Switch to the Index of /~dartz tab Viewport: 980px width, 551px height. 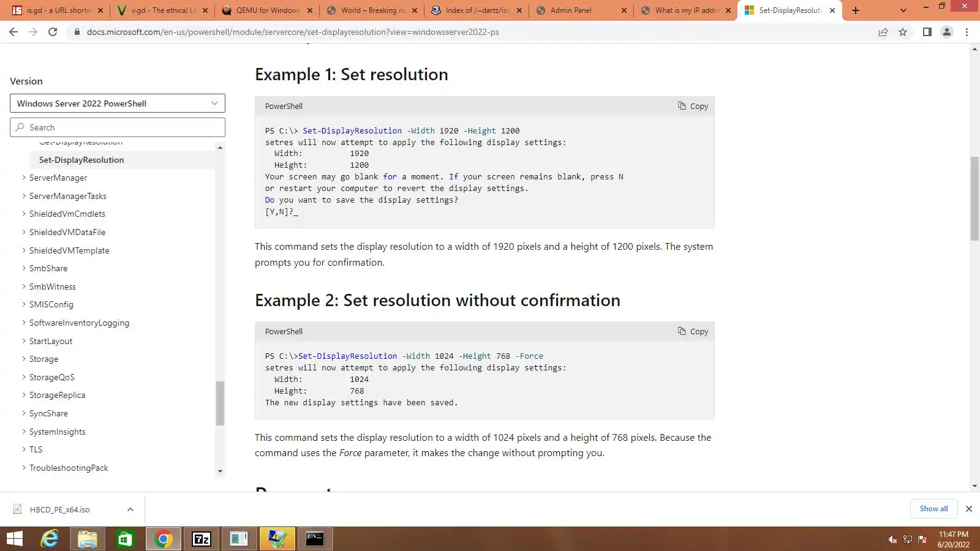[x=477, y=10]
